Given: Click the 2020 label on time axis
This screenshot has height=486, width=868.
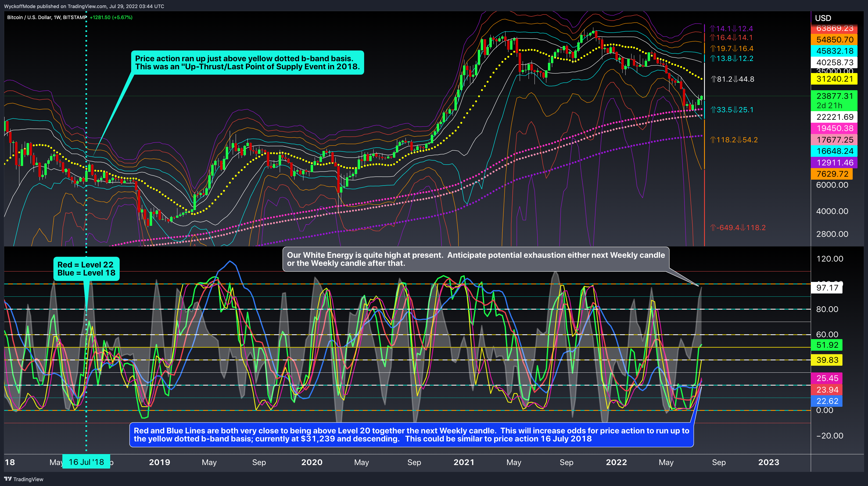Looking at the screenshot, I should (312, 462).
